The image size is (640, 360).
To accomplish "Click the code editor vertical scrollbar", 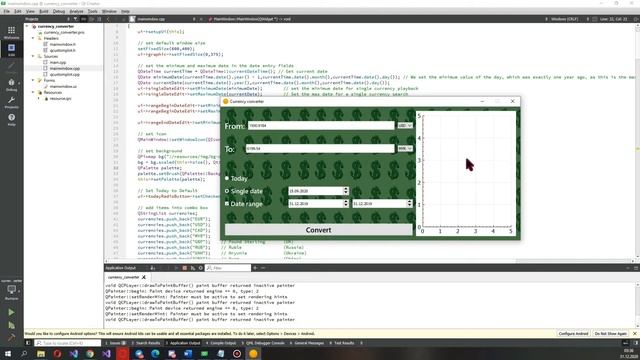I will click(637, 141).
